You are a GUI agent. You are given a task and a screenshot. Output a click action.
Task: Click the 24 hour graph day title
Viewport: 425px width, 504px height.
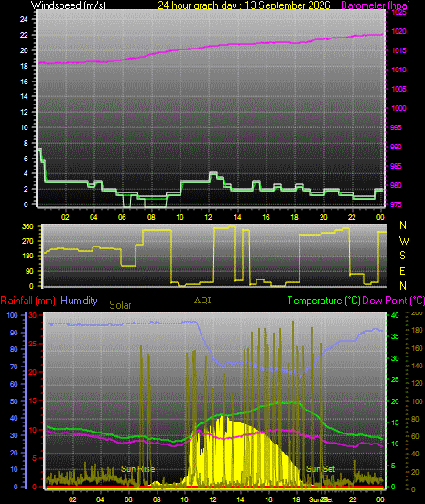[244, 5]
